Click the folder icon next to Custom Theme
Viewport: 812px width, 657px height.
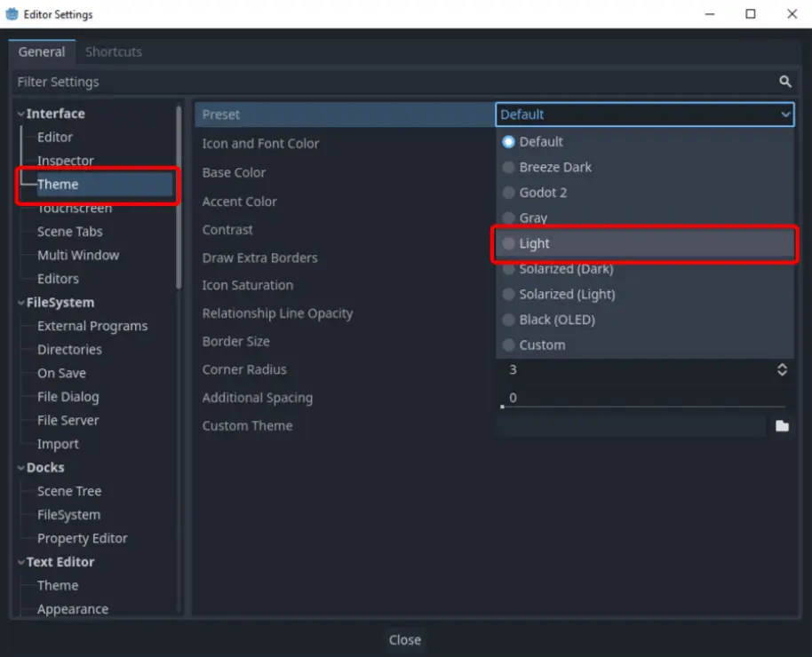[782, 426]
